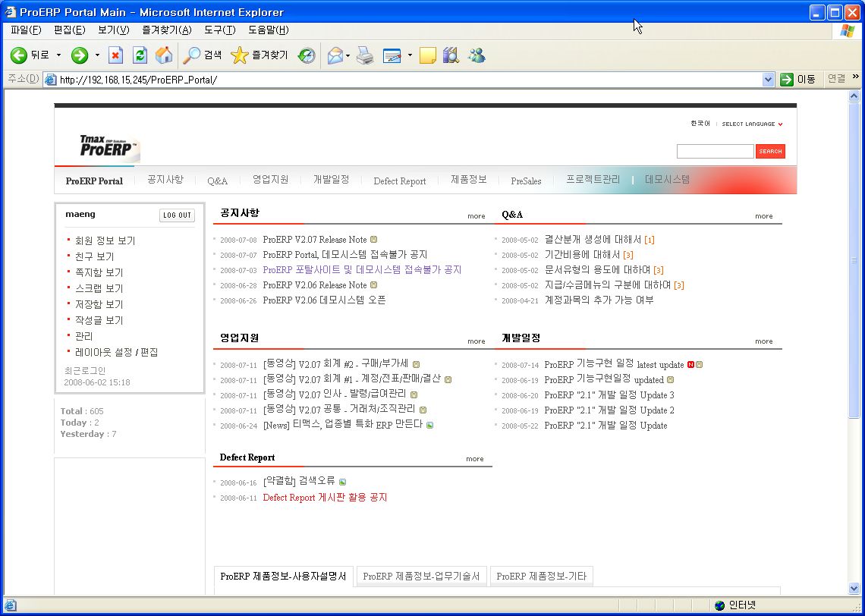Click the LOG OUT button
Screen dimensions: 865x616
(177, 215)
